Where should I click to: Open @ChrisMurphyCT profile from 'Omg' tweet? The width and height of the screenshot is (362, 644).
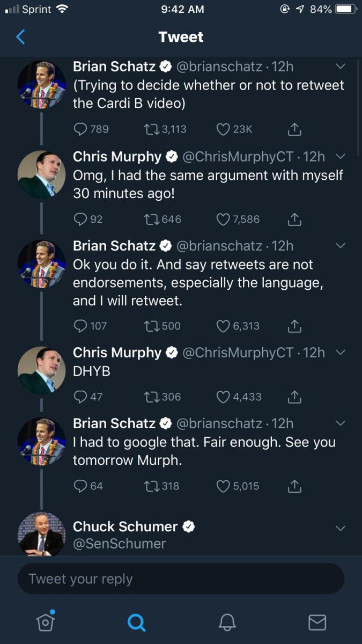pyautogui.click(x=238, y=157)
